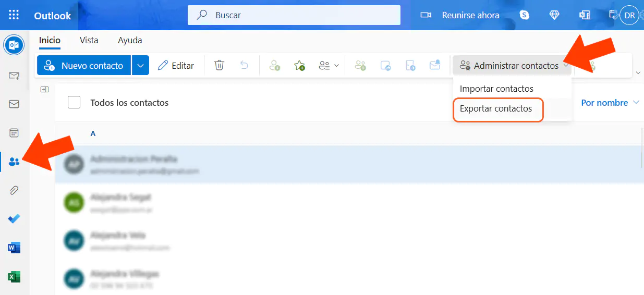Open To Do checkmark app in rail
Viewport: 644px width, 295px height.
pos(14,219)
